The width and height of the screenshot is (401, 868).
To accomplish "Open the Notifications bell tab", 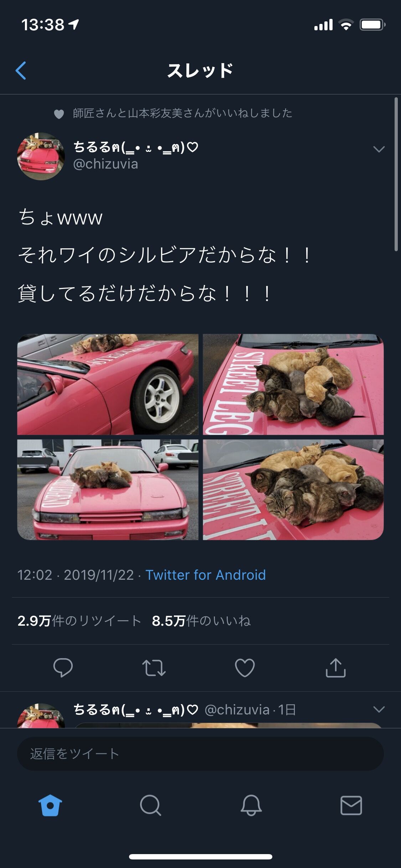I will pos(251,805).
